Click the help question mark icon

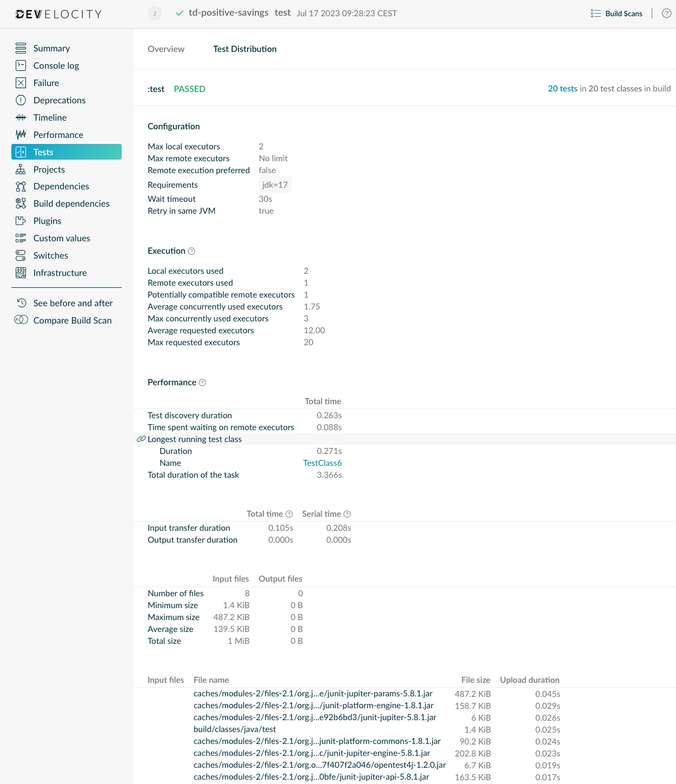tap(666, 14)
